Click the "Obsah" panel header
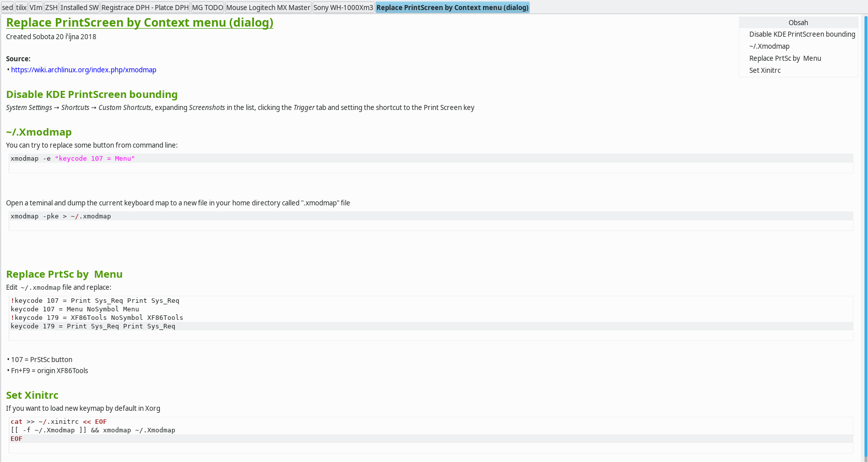The image size is (868, 462). click(x=798, y=22)
